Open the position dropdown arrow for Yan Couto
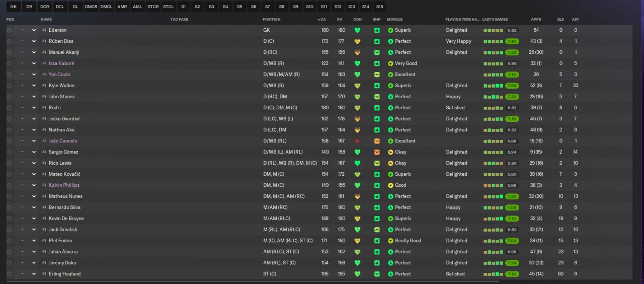This screenshot has width=644, height=284. pyautogui.click(x=34, y=75)
